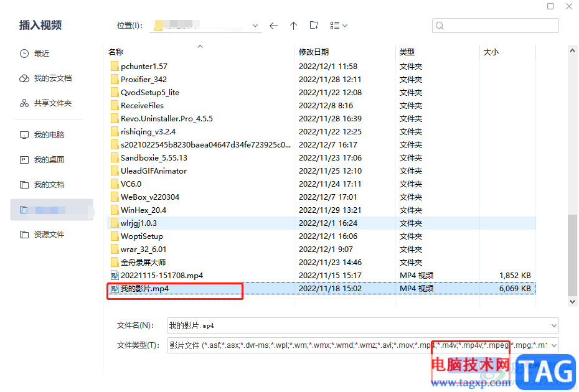The height and width of the screenshot is (392, 579).
Task: Click video file icon of 20221115-151708.mp4
Action: pos(115,276)
